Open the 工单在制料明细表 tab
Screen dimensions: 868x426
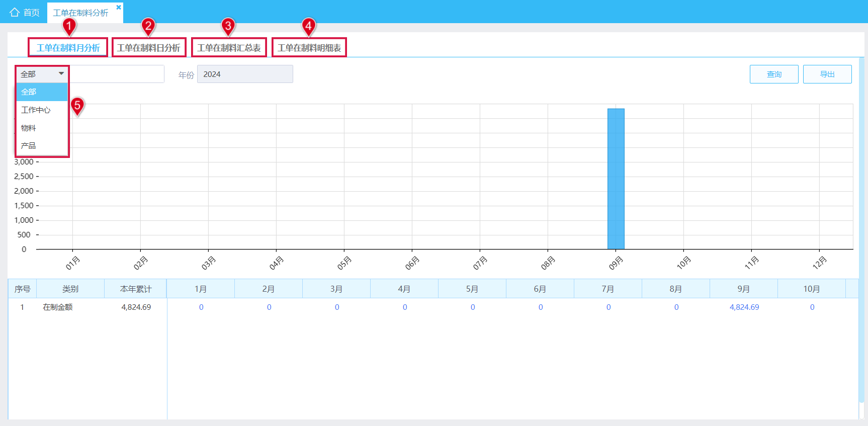309,48
